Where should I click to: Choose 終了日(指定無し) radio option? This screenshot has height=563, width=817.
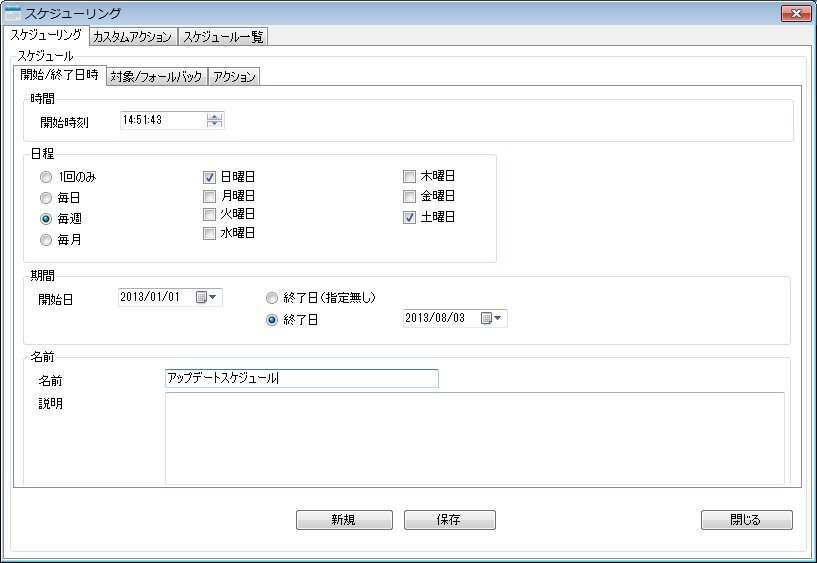(272, 298)
